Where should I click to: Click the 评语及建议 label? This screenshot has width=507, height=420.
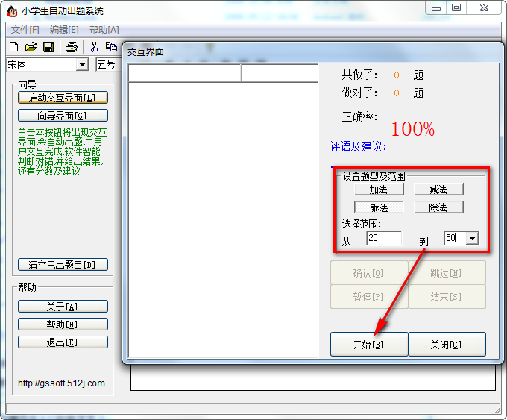pos(358,146)
